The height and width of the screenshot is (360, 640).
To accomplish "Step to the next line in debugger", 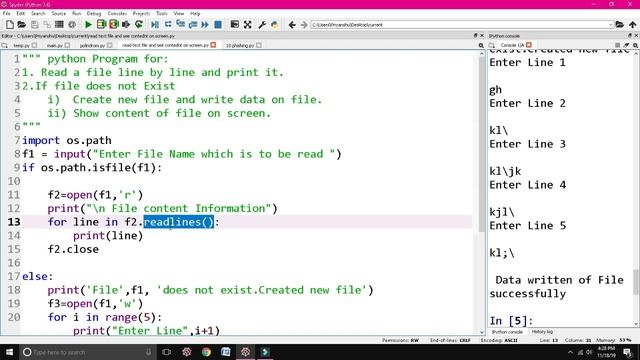I will point(168,24).
